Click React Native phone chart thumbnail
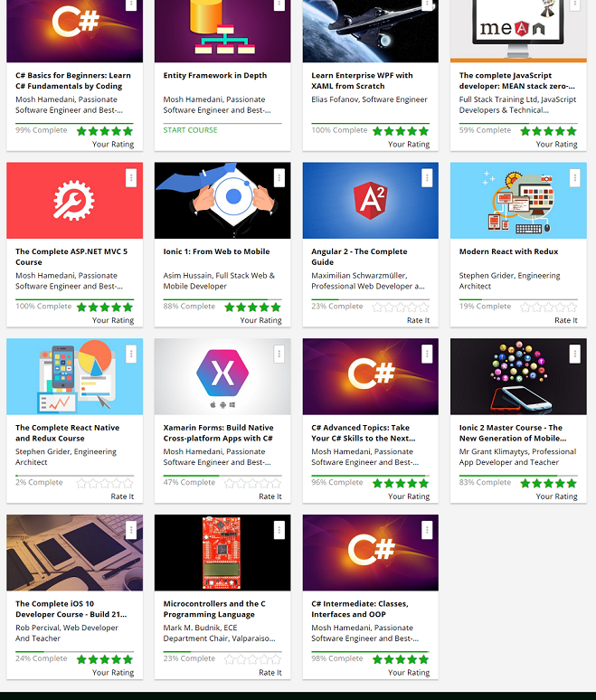The width and height of the screenshot is (596, 700). coord(74,376)
